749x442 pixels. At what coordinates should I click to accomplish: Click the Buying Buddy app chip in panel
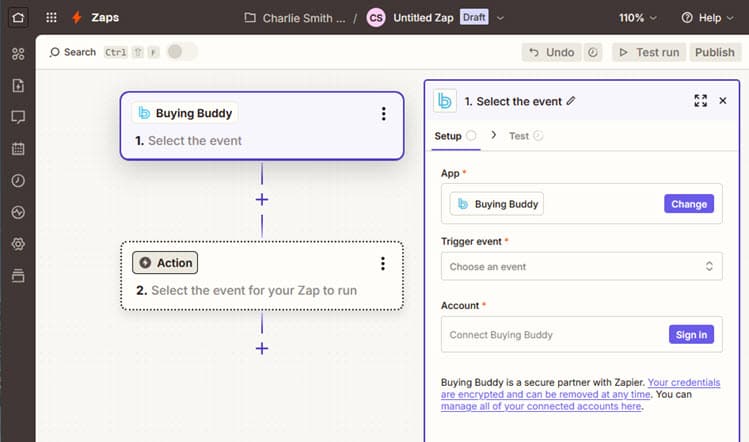[496, 204]
